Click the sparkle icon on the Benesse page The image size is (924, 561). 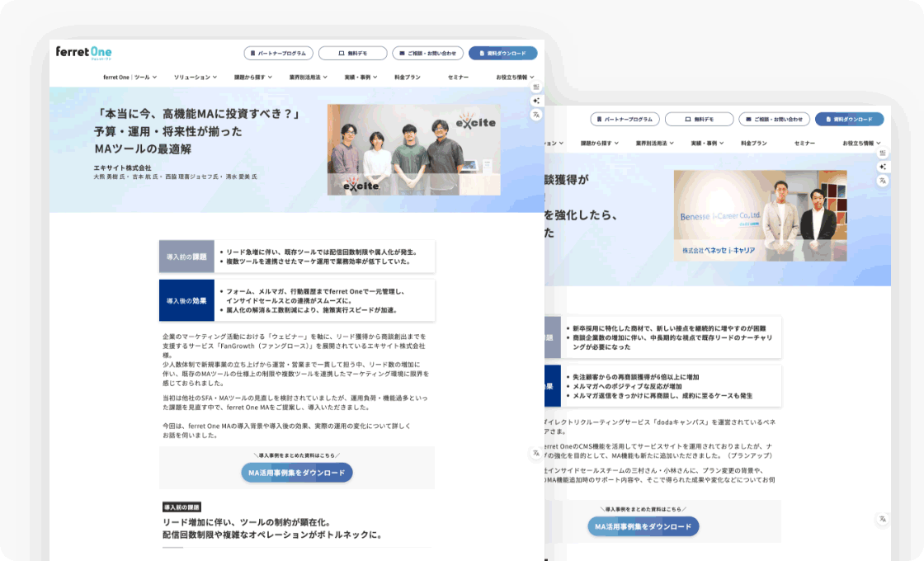(x=883, y=167)
